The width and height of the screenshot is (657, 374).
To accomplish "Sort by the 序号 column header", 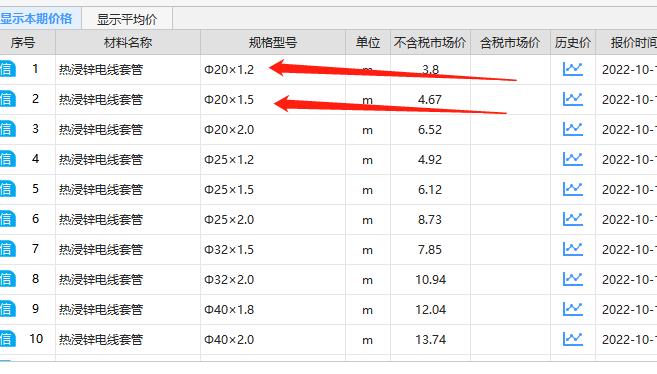I will [27, 42].
